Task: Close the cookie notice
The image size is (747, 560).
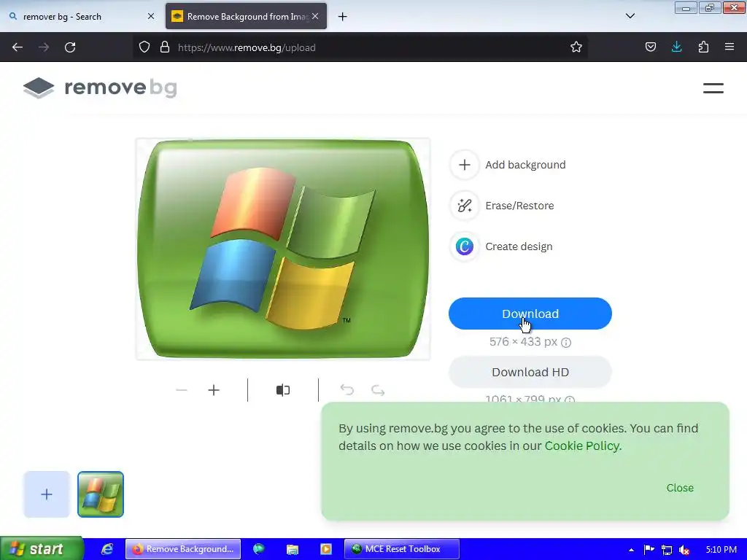Action: coord(680,488)
